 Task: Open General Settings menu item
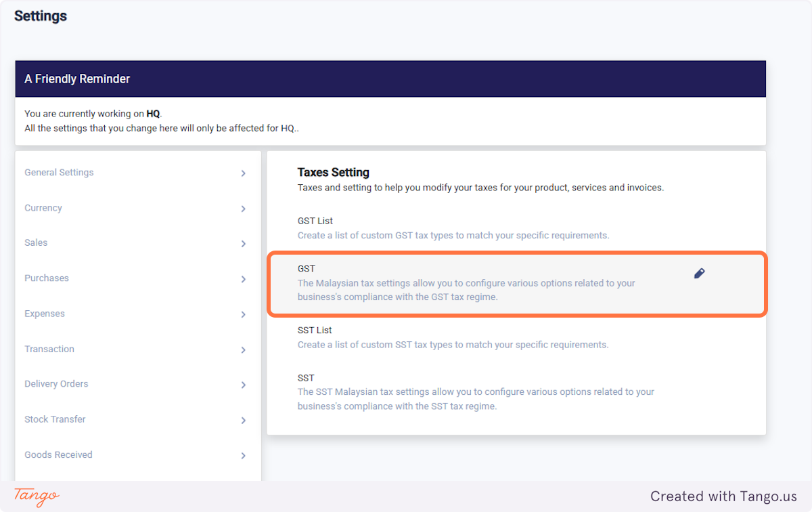coord(138,173)
